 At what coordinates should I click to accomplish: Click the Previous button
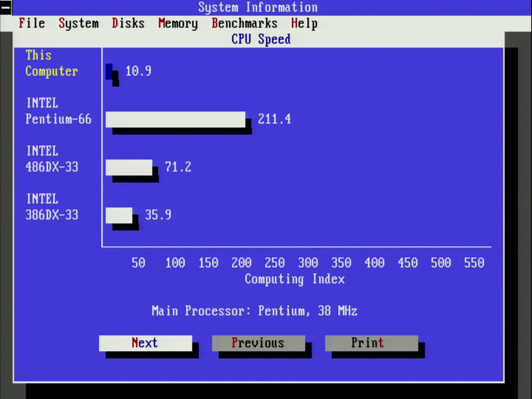pos(258,343)
